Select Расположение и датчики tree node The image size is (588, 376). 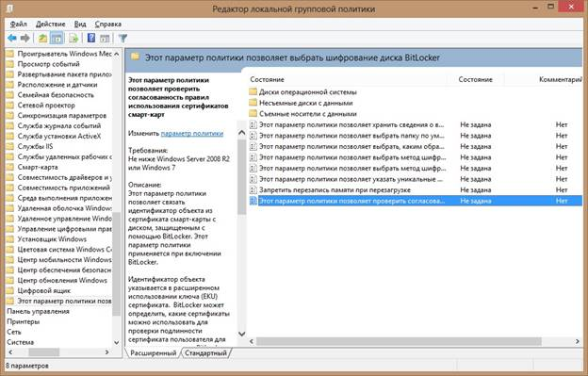click(x=57, y=85)
